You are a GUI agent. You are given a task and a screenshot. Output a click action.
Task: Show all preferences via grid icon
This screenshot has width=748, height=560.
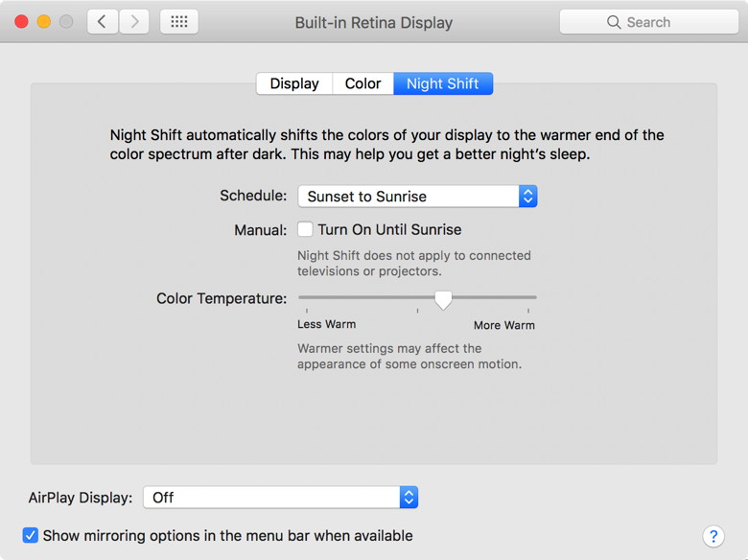pos(179,21)
